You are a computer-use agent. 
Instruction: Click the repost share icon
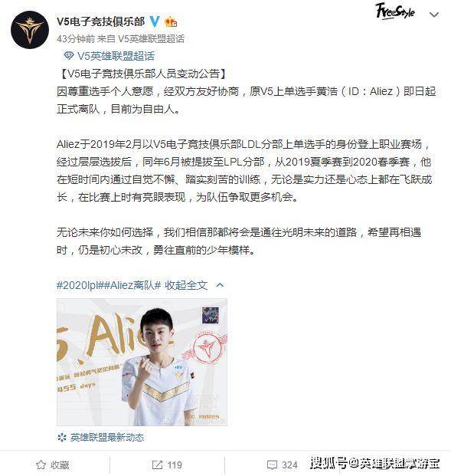[157, 465]
